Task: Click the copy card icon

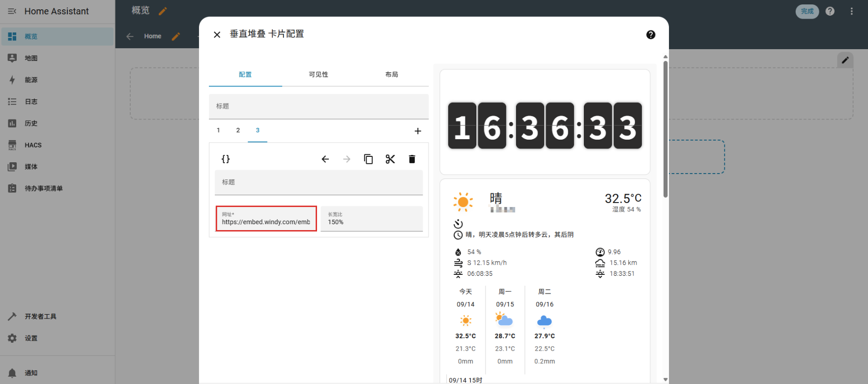Action: pyautogui.click(x=368, y=159)
